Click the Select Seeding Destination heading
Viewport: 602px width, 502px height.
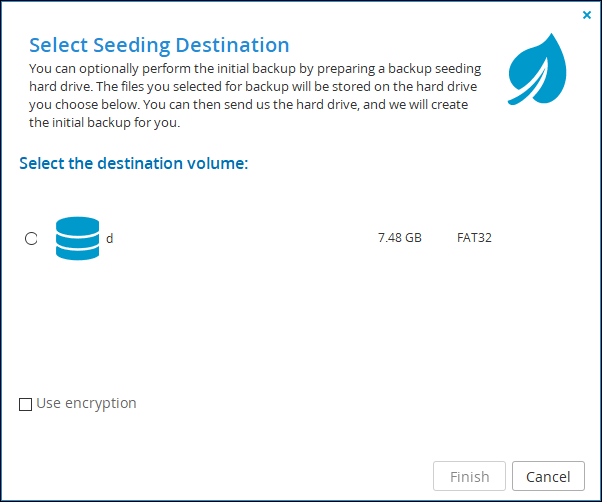pyautogui.click(x=159, y=45)
